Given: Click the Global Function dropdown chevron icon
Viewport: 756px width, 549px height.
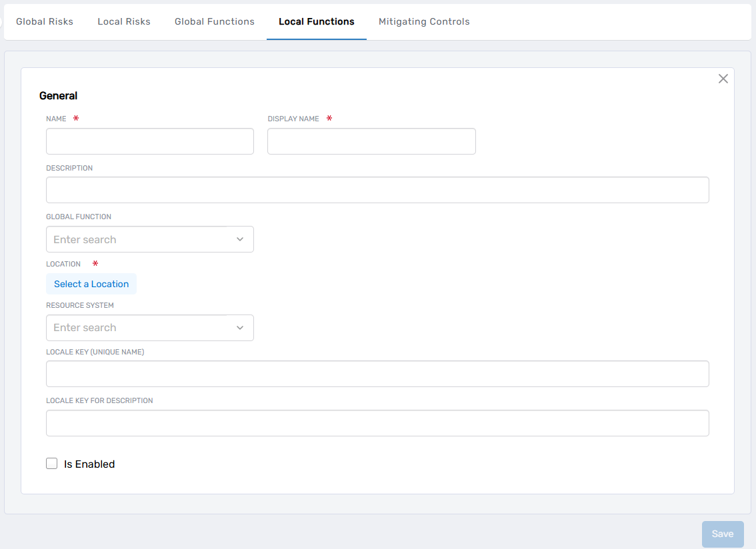Looking at the screenshot, I should tap(240, 239).
